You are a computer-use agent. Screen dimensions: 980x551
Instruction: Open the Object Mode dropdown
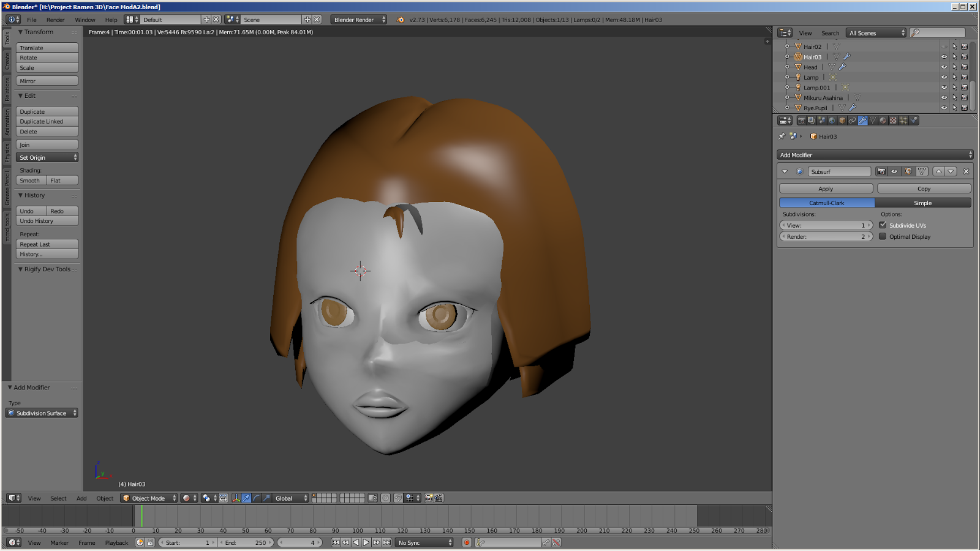pos(149,498)
